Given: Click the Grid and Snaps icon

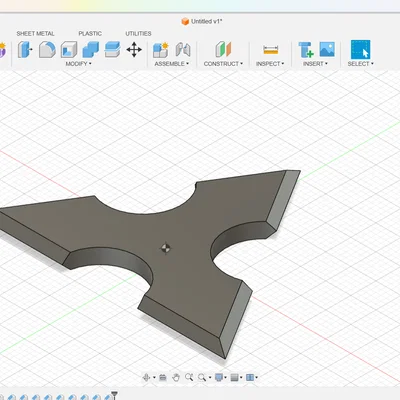Looking at the screenshot, I should (x=234, y=377).
